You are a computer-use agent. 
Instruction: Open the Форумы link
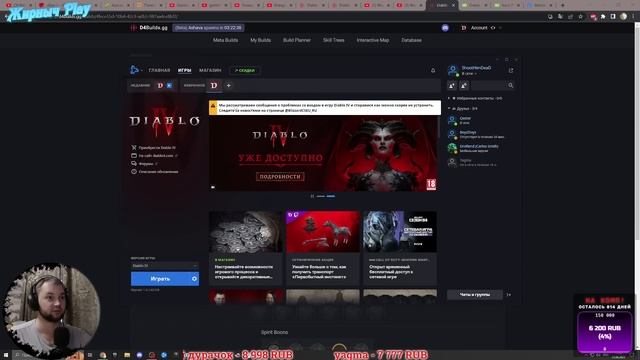pyautogui.click(x=144, y=164)
